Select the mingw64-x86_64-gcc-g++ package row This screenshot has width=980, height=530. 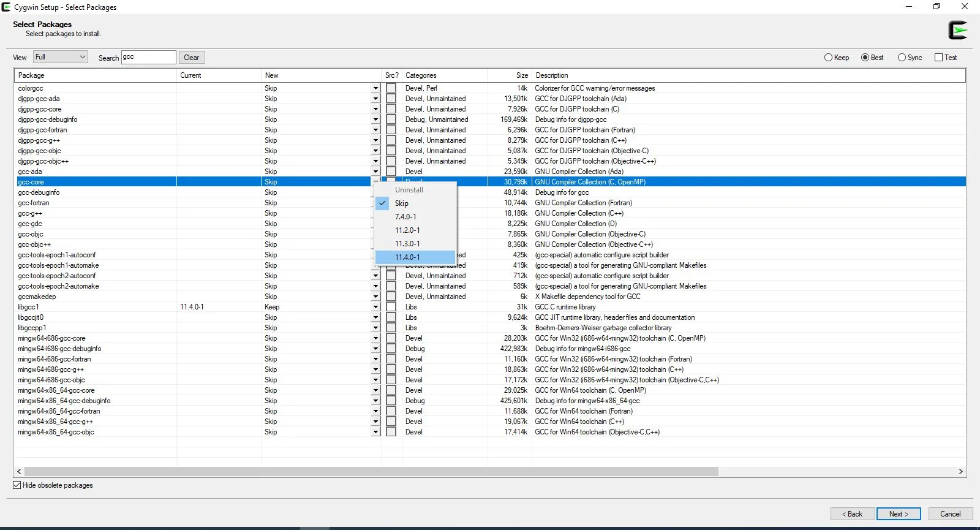(x=490, y=422)
